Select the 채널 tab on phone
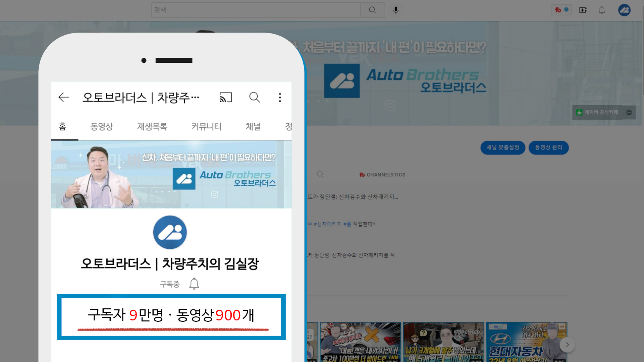Image resolution: width=644 pixels, height=362 pixels. tap(253, 126)
